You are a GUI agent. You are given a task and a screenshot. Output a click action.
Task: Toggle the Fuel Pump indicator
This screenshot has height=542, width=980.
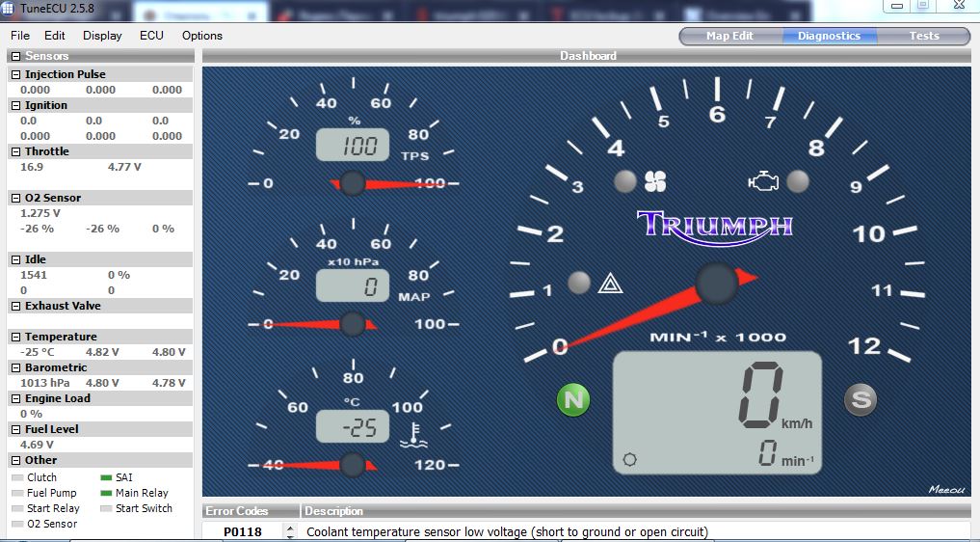17,493
